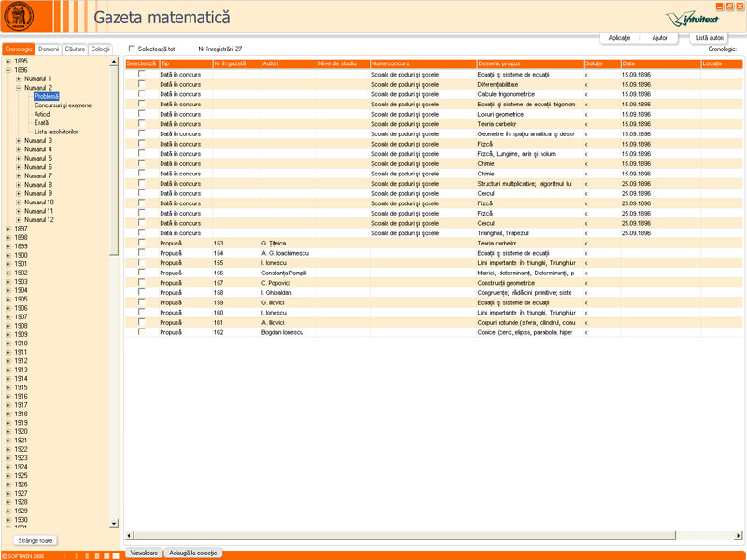
Task: Open the Căutare tab
Action: click(x=75, y=49)
